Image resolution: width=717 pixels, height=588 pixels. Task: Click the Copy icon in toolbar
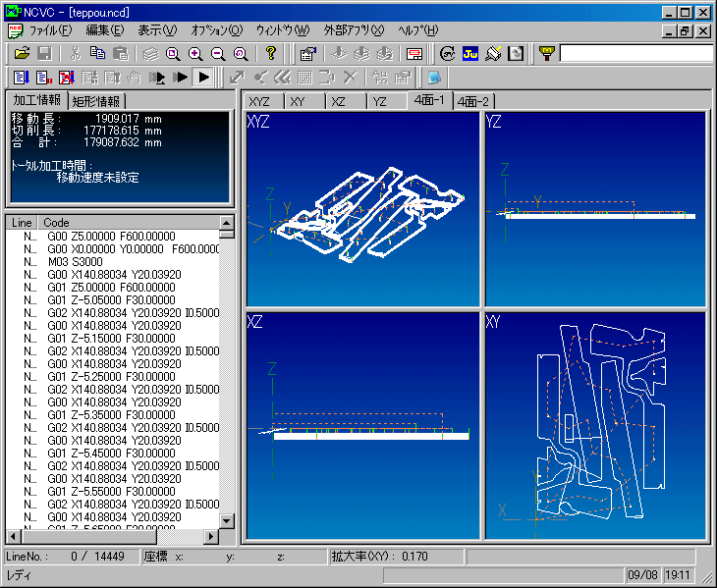(x=97, y=54)
